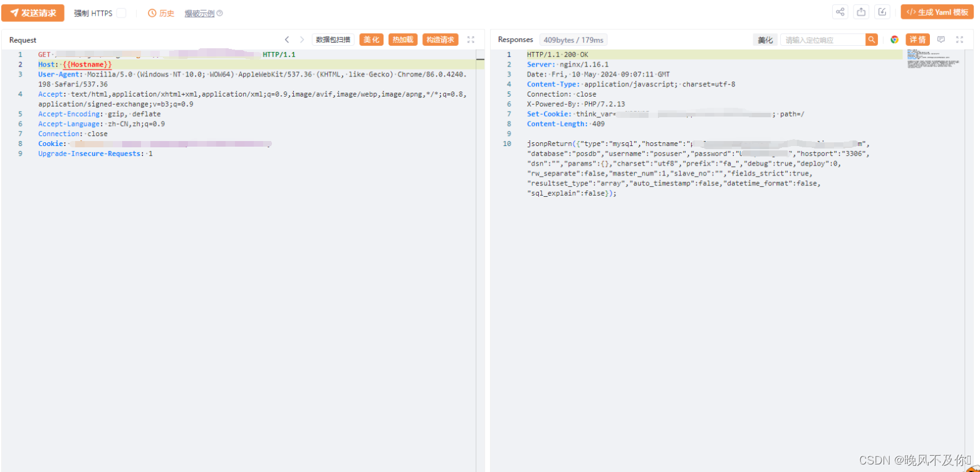Click the 发送请求 send button
The height and width of the screenshot is (472, 980).
pyautogui.click(x=33, y=13)
